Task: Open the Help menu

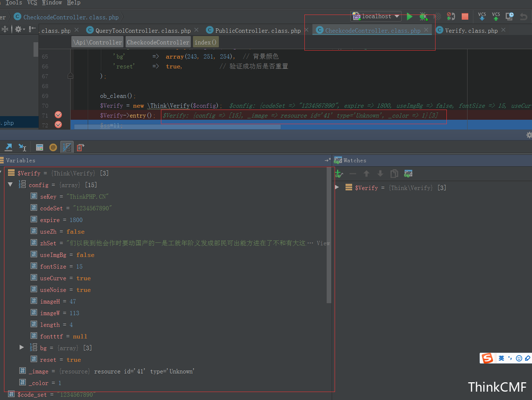Action: (73, 3)
